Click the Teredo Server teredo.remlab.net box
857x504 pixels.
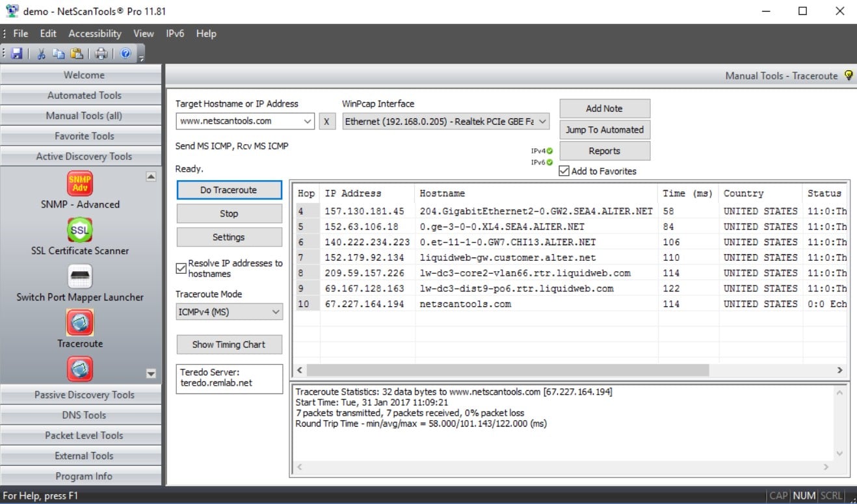(230, 378)
